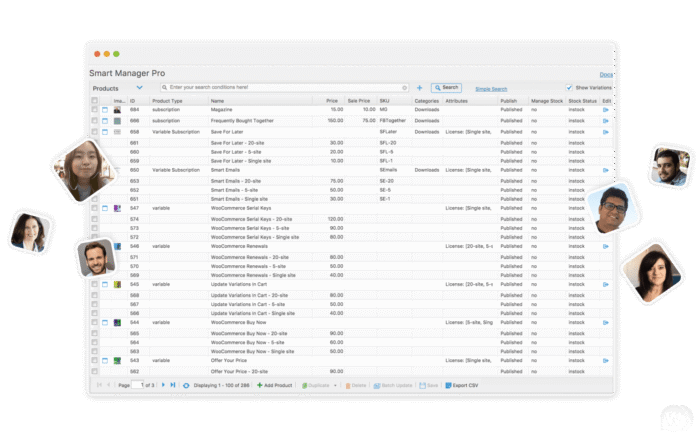Sort by the Stock Status column header
This screenshot has width=700, height=438.
[583, 101]
